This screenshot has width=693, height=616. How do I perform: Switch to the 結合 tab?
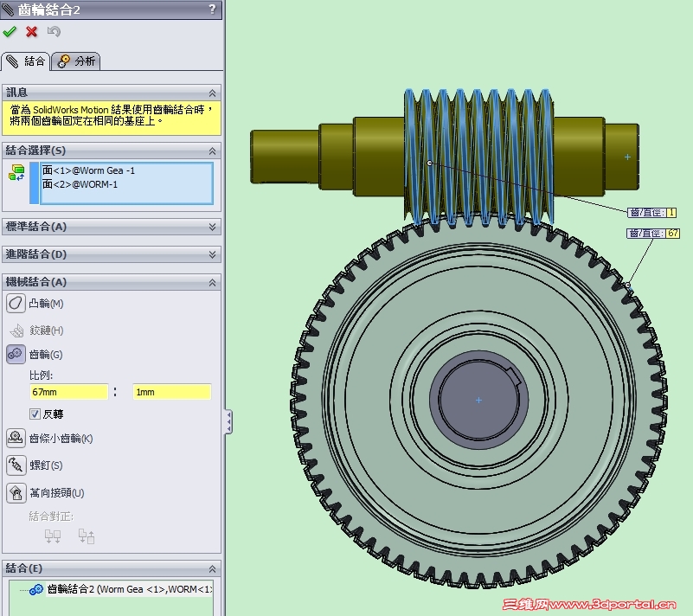coord(26,61)
